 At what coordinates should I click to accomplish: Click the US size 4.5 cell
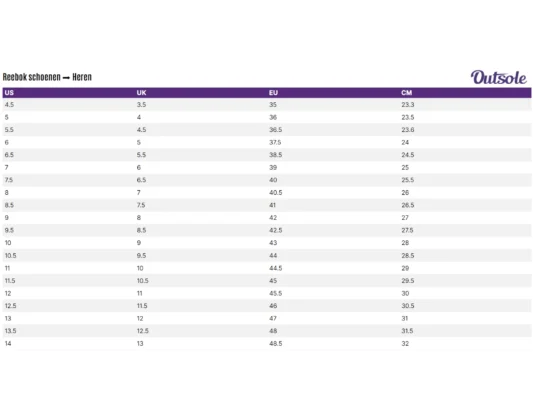pyautogui.click(x=9, y=105)
